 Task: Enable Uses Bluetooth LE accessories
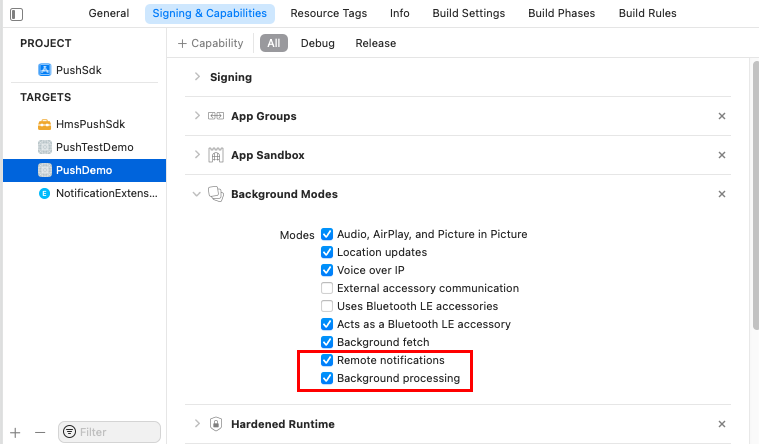point(327,306)
